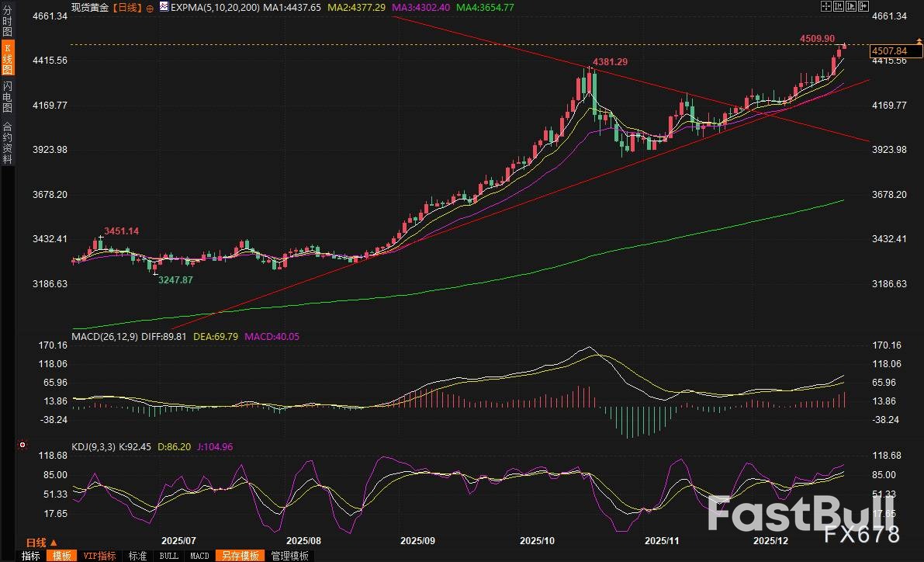
Task: Click the shift-chart-right arrow icon
Action: 862,6
